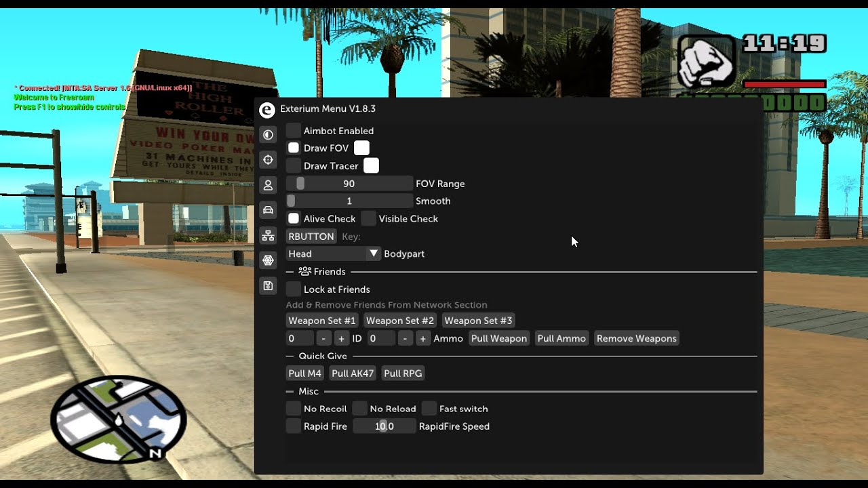The image size is (868, 488).
Task: Enable the Lock at Friends checkbox
Action: click(x=293, y=289)
